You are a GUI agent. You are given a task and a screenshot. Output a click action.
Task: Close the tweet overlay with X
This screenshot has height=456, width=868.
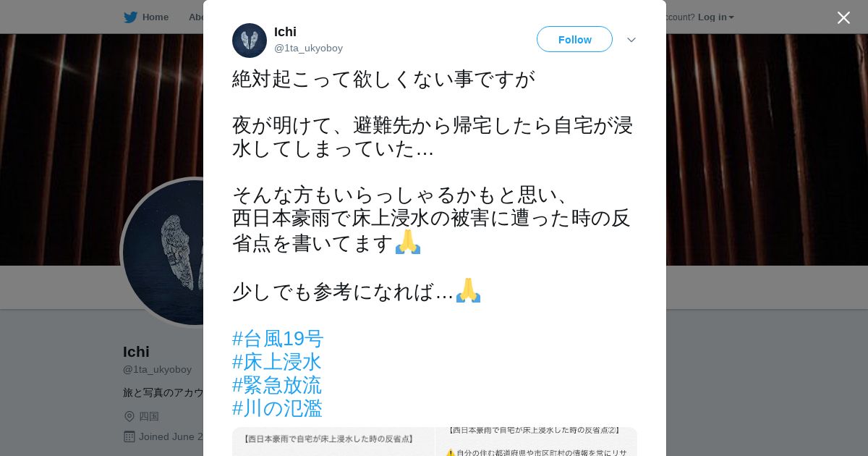point(843,17)
